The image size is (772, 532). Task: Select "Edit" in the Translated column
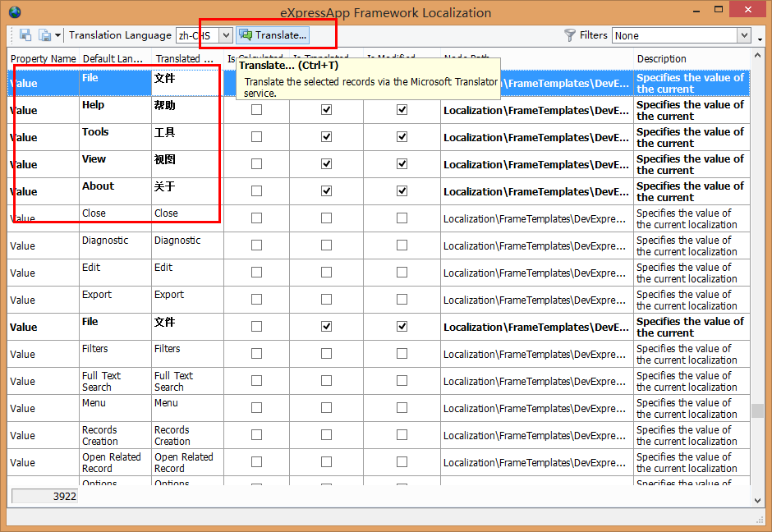[x=187, y=273]
